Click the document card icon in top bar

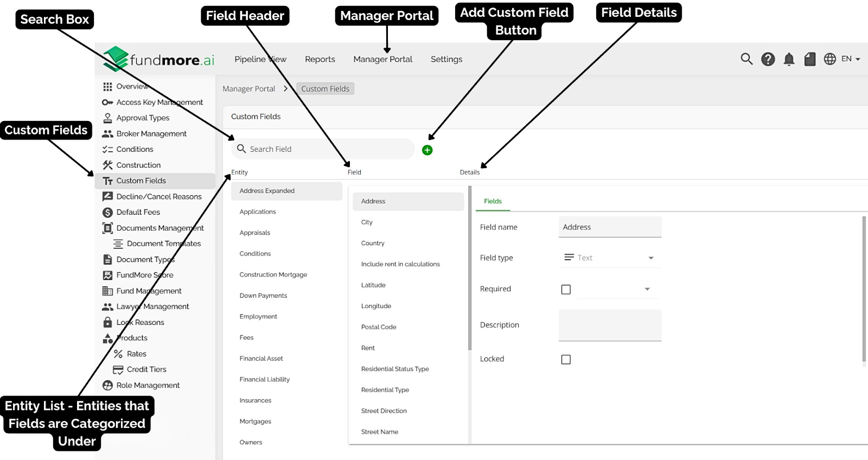(809, 59)
